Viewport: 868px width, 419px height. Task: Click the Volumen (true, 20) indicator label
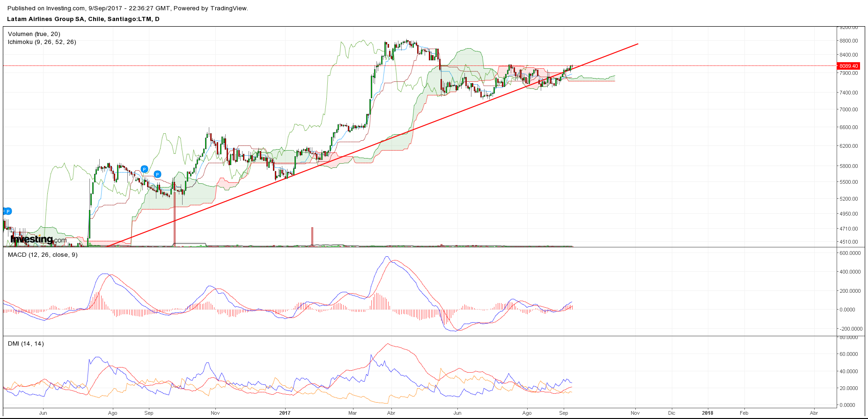34,34
